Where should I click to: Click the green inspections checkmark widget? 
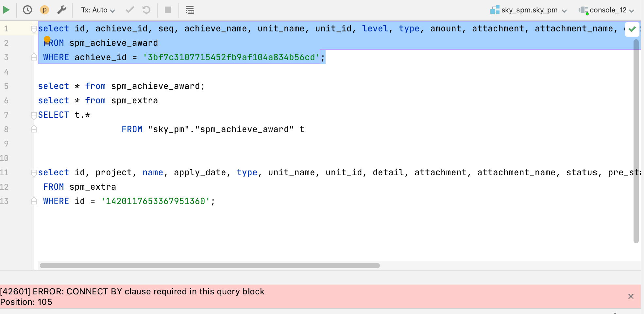632,29
